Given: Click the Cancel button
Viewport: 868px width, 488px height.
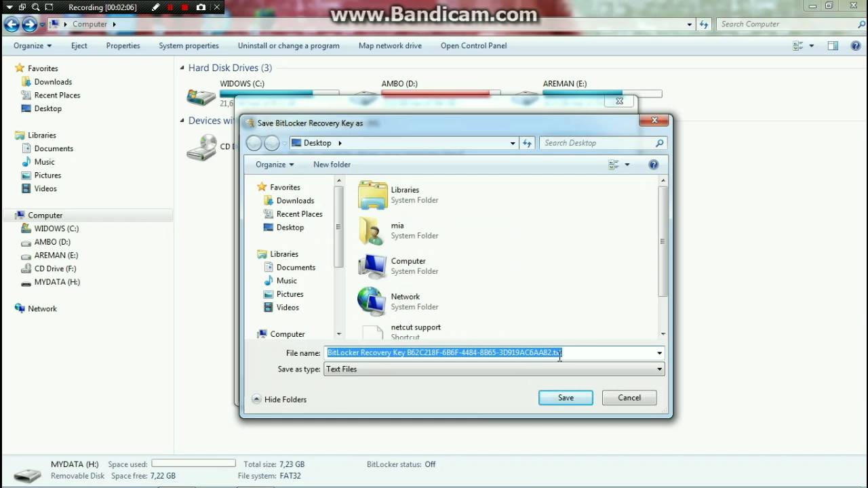Looking at the screenshot, I should [629, 398].
